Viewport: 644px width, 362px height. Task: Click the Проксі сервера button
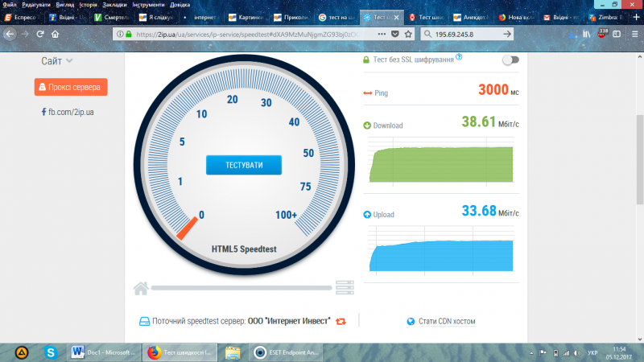[x=71, y=87]
